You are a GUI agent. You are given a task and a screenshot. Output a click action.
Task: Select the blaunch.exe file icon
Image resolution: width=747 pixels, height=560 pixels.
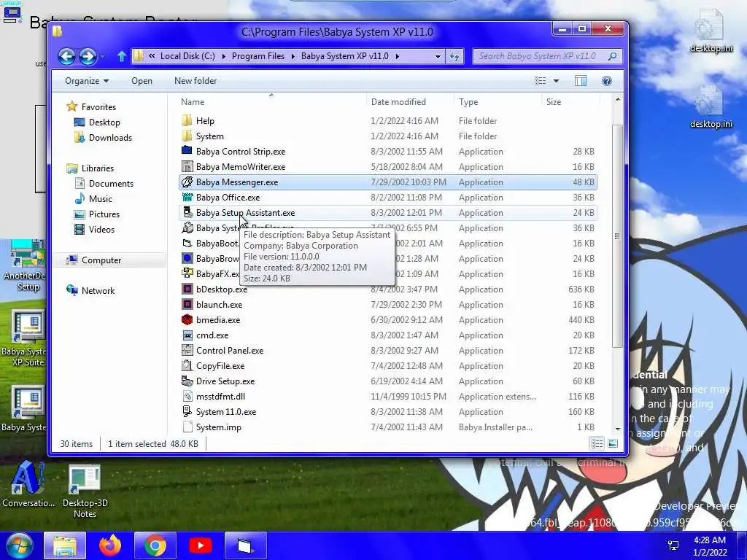(187, 304)
